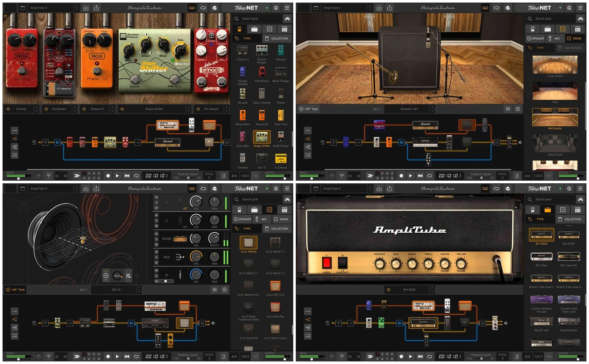The height and width of the screenshot is (364, 589).
Task: Select the Opto Tremolo pedal icon
Action: [x=262, y=94]
